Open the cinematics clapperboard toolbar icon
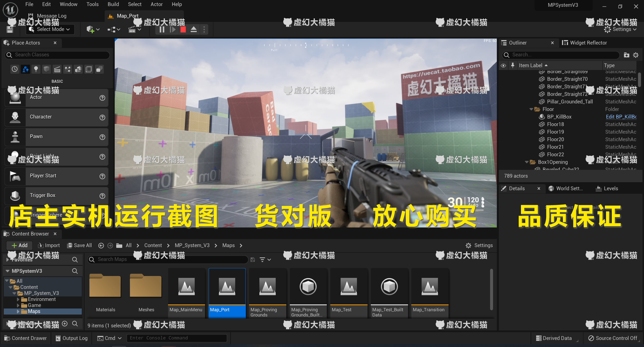 [x=135, y=29]
